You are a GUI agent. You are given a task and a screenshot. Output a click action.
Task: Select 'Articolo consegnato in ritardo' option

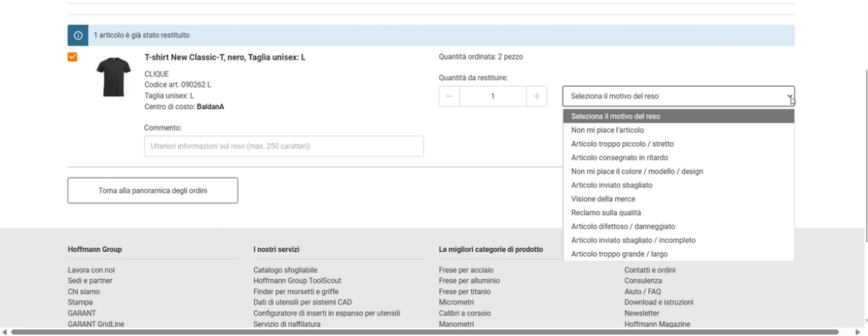coord(619,158)
